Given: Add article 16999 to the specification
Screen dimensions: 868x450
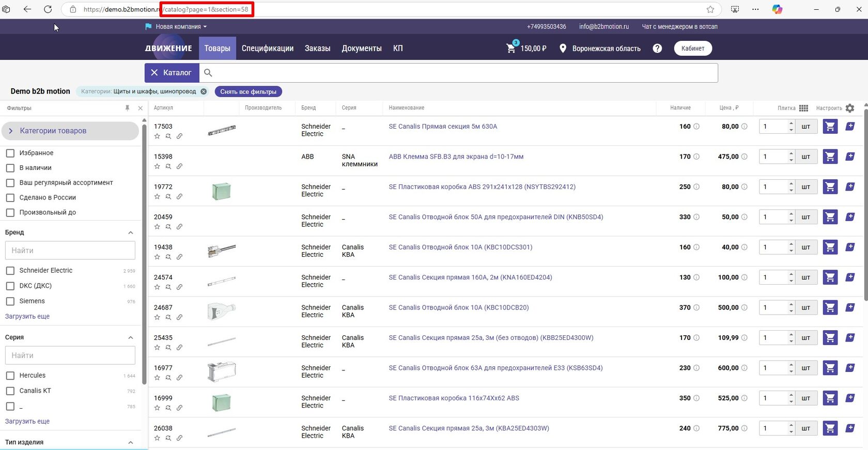Looking at the screenshot, I should (x=850, y=398).
